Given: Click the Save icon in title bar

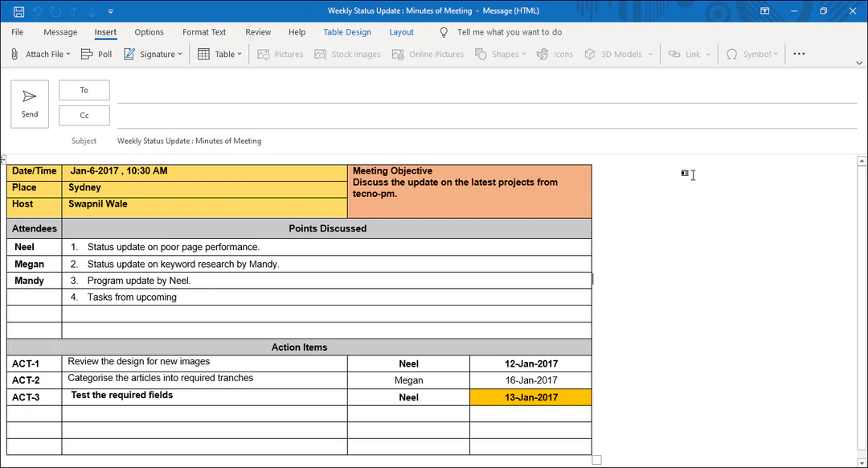Looking at the screenshot, I should click(18, 11).
